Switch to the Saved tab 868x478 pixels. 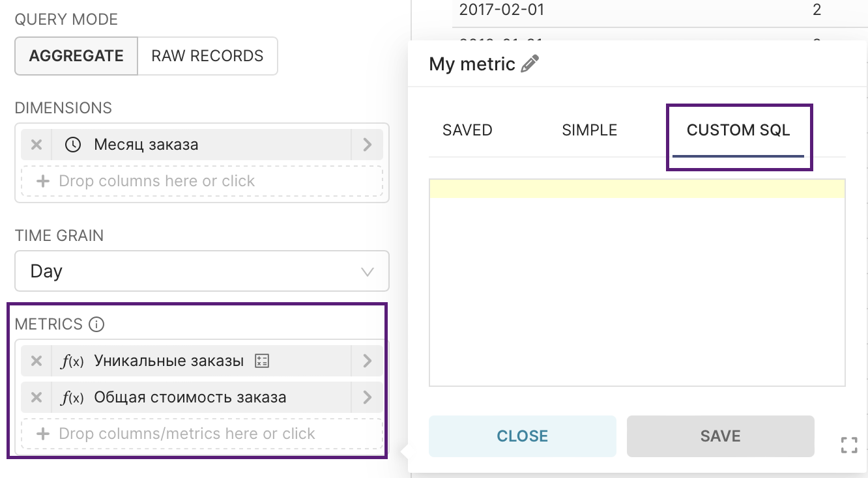[467, 130]
